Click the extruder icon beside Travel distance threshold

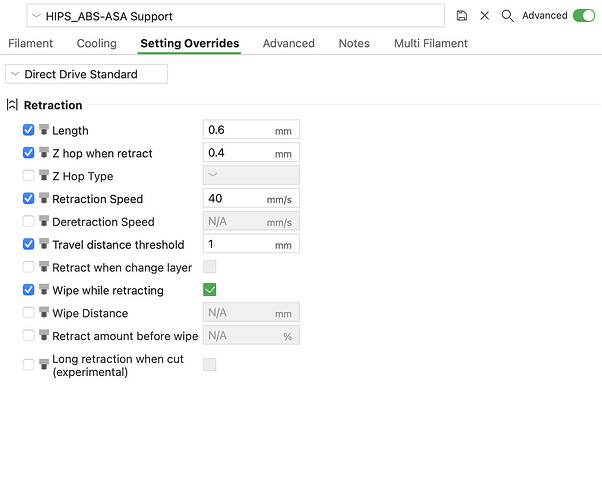[44, 244]
